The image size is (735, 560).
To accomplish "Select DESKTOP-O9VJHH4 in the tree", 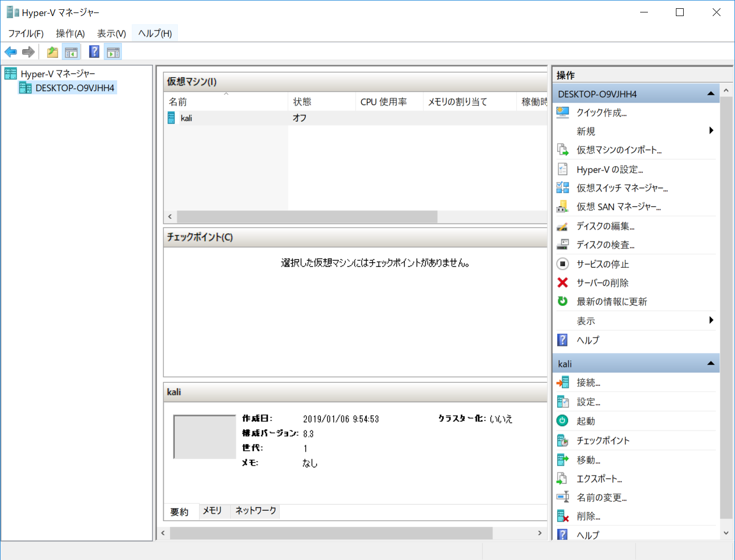I will (75, 88).
